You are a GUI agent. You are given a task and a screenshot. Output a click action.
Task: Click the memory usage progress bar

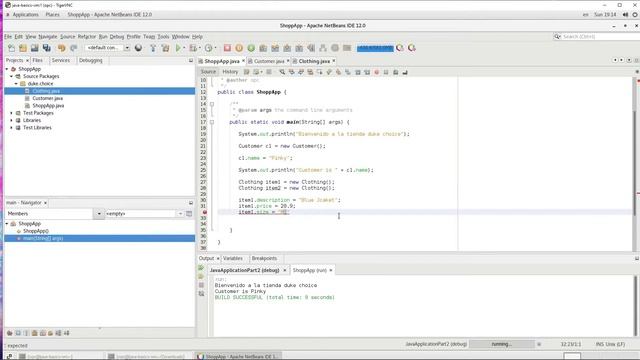[x=375, y=48]
